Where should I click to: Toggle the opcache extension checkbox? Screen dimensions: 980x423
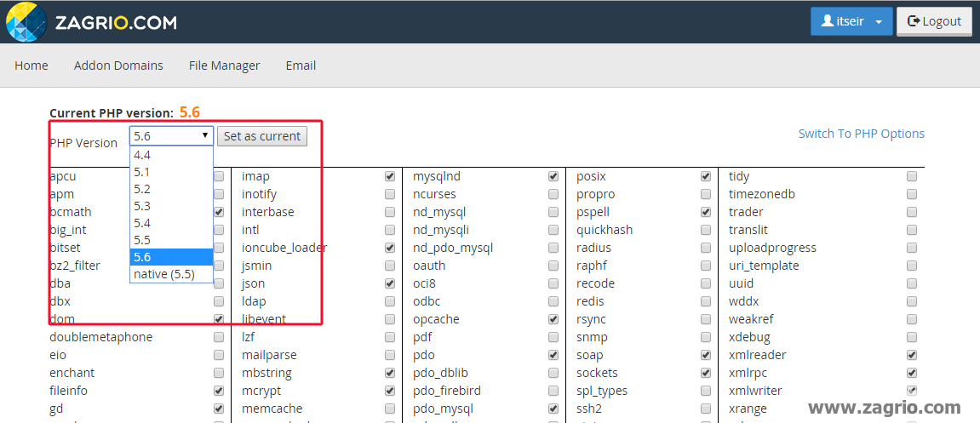pyautogui.click(x=553, y=319)
